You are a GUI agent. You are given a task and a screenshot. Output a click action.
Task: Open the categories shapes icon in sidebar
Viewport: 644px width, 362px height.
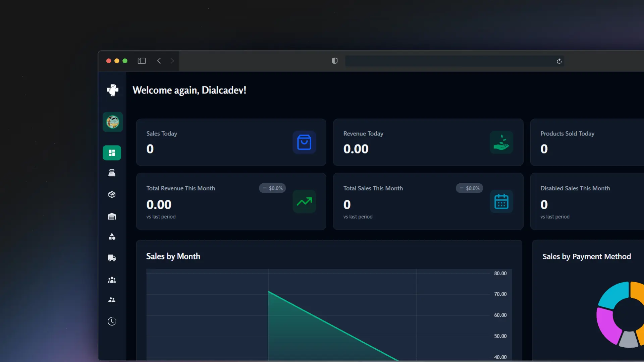[112, 237]
